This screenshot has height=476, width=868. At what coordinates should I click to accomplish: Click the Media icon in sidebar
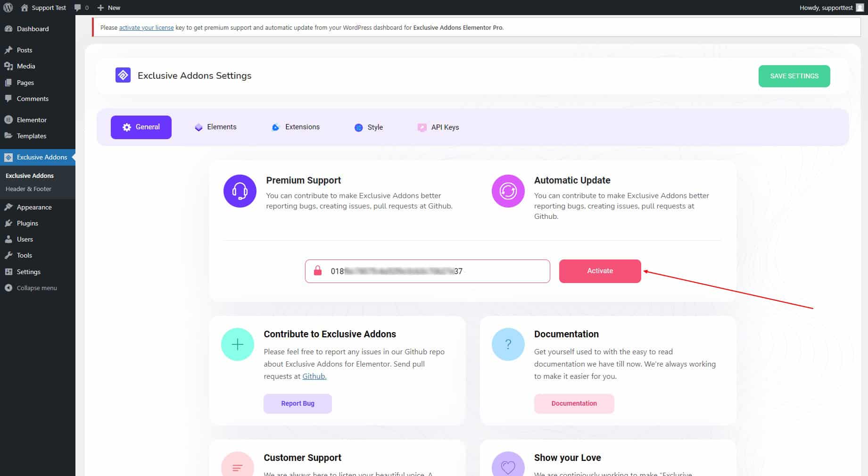click(8, 66)
